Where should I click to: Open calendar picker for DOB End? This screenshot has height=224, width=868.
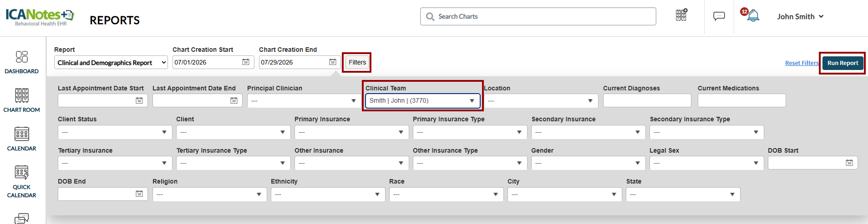point(139,194)
